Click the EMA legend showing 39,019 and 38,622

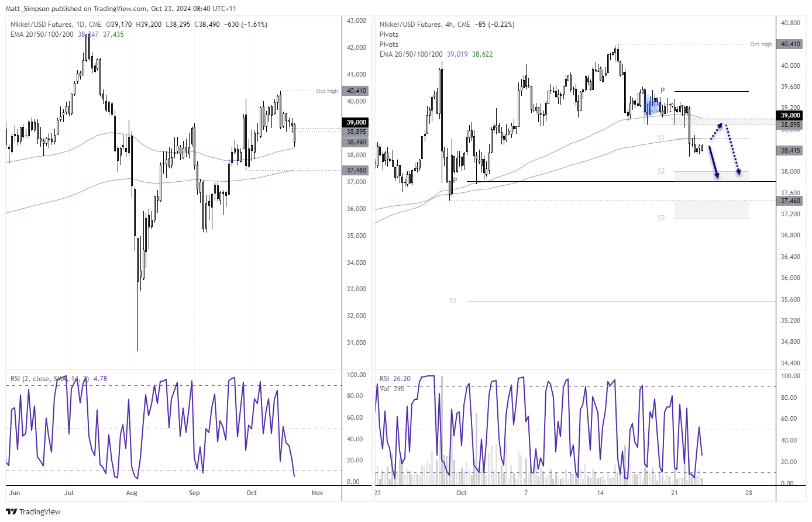pyautogui.click(x=436, y=54)
